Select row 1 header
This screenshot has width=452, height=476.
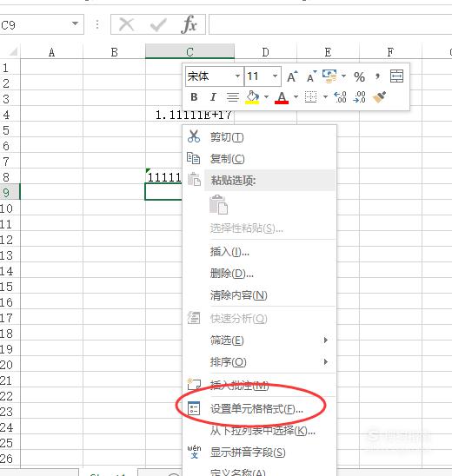click(10, 68)
